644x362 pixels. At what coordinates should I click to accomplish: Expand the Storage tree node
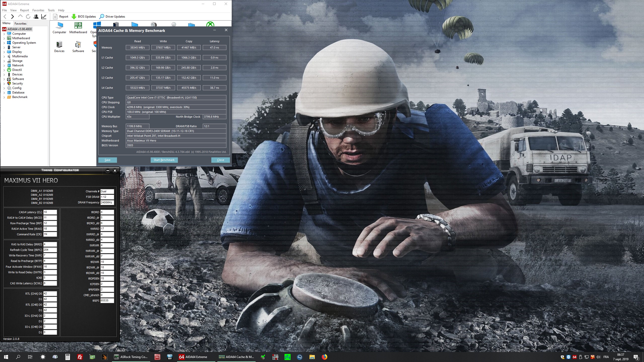(4, 61)
